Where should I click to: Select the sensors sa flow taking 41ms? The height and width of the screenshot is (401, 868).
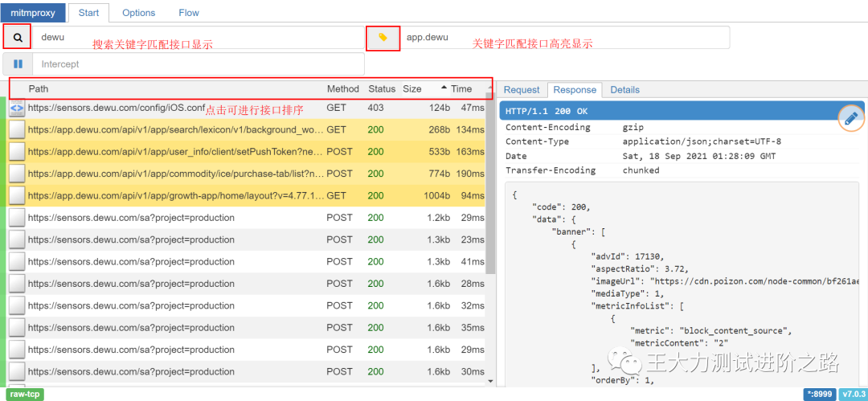pyautogui.click(x=246, y=261)
